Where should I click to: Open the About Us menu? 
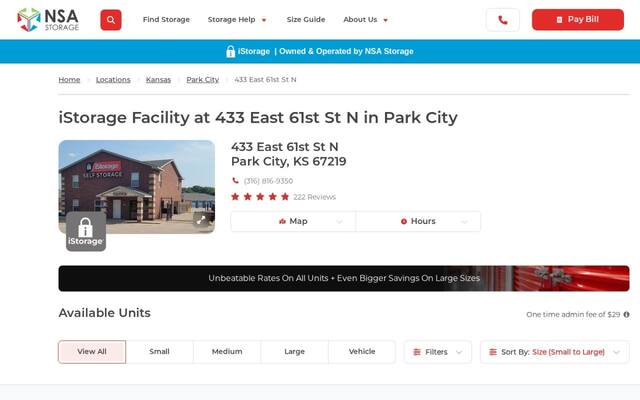[360, 20]
